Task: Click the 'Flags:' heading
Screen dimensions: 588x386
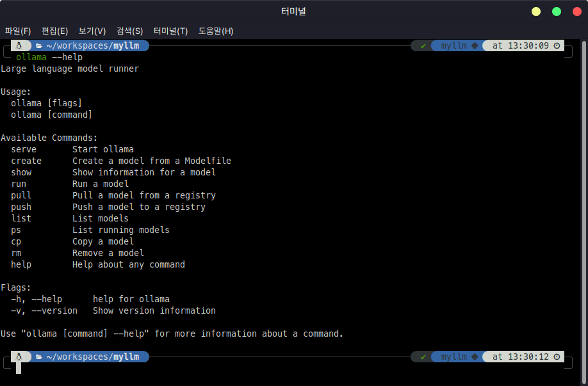Action: pos(16,288)
